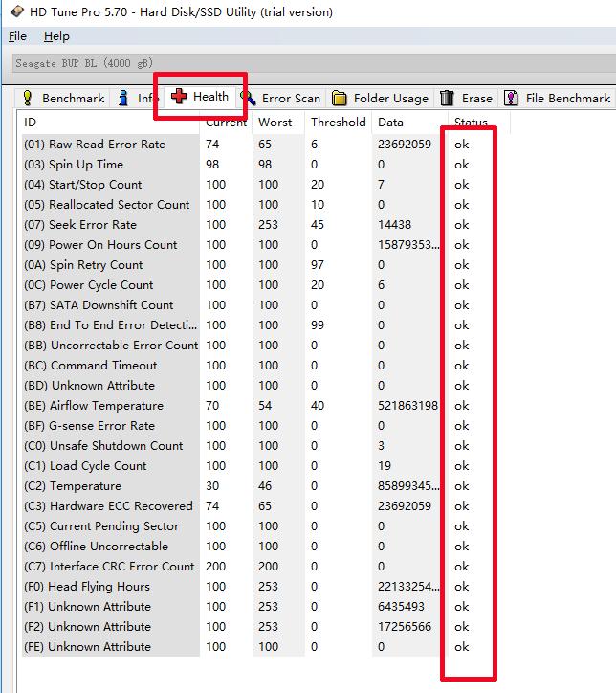Open the File menu

coord(17,36)
